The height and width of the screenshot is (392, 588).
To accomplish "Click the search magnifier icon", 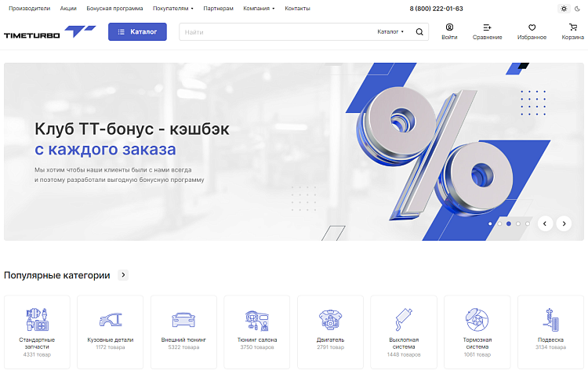I will (x=419, y=32).
